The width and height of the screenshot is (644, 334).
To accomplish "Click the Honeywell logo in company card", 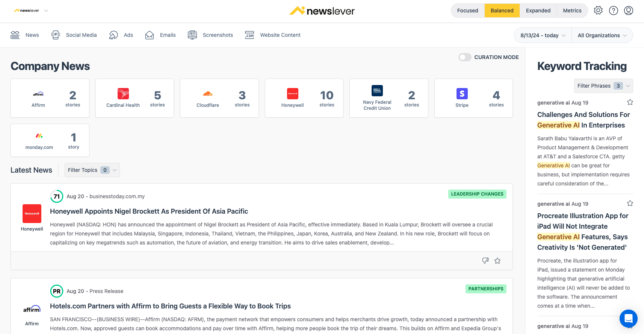I will click(293, 94).
